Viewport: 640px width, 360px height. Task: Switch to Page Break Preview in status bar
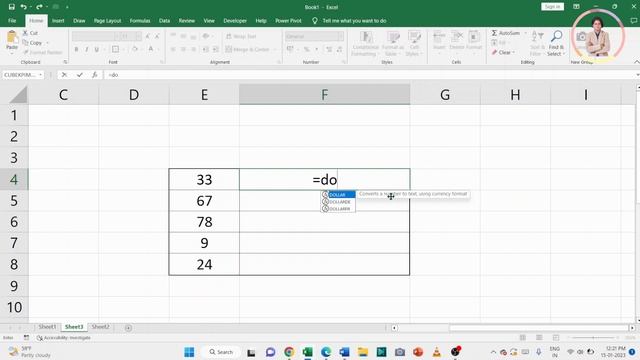[x=556, y=338]
